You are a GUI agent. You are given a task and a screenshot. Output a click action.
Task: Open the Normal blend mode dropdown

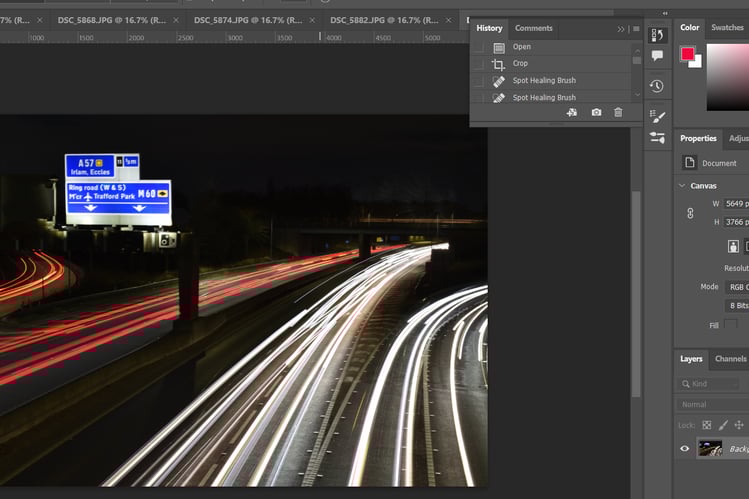(x=713, y=404)
